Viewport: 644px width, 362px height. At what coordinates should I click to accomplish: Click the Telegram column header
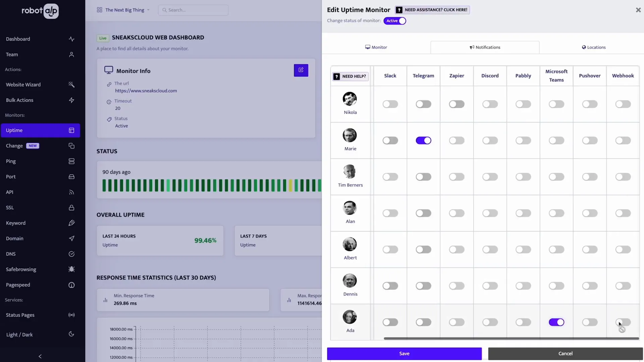(x=423, y=76)
